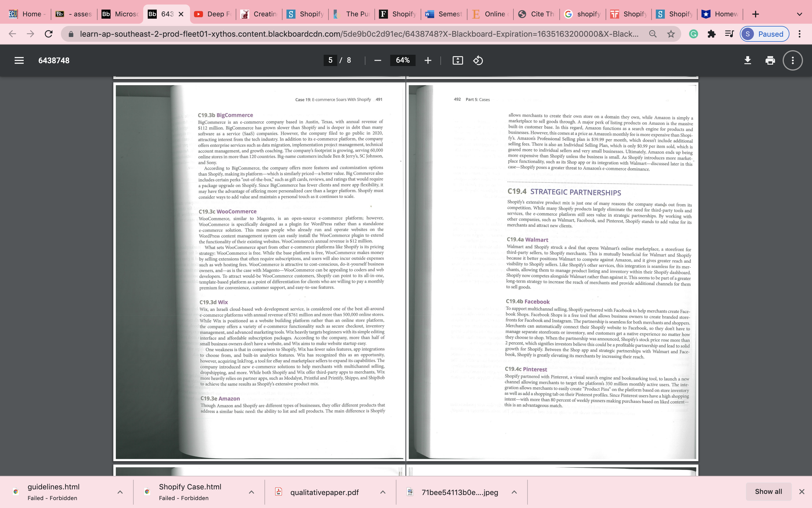Zoom out with the minus button
Viewport: 812px width, 508px height.
click(x=378, y=60)
